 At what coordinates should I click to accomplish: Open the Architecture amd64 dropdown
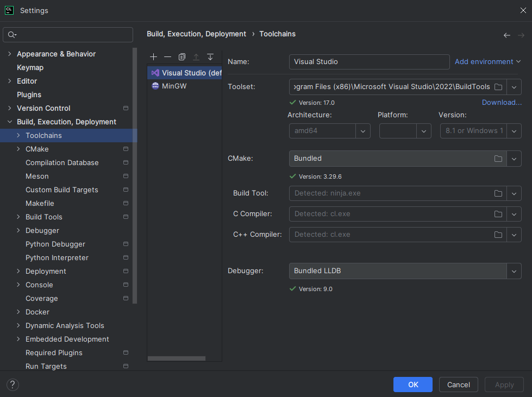363,131
